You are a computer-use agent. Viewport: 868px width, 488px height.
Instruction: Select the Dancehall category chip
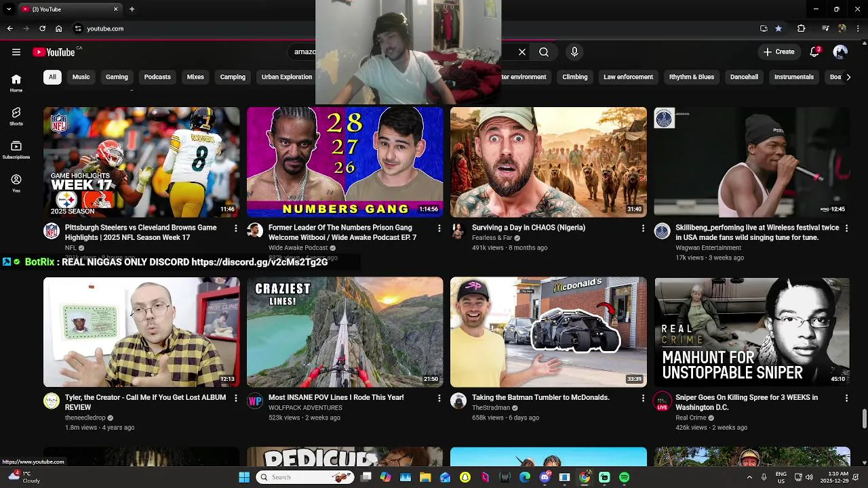point(744,77)
